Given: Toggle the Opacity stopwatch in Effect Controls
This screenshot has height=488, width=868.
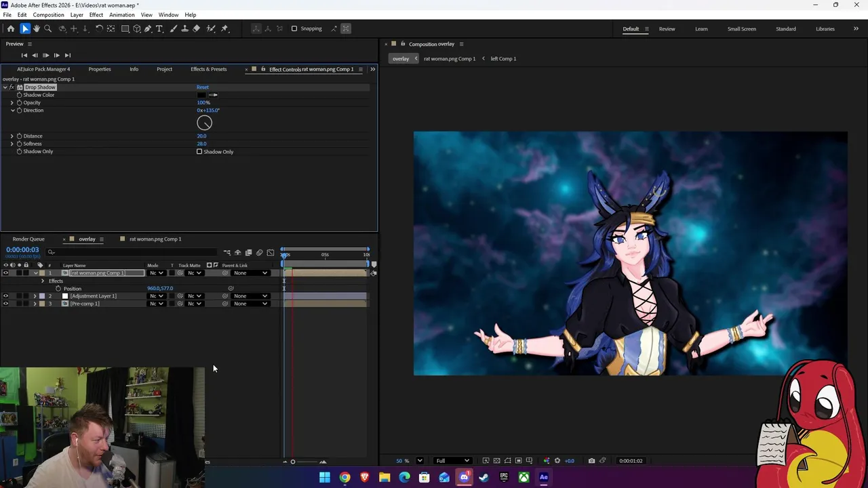Looking at the screenshot, I should coord(20,103).
